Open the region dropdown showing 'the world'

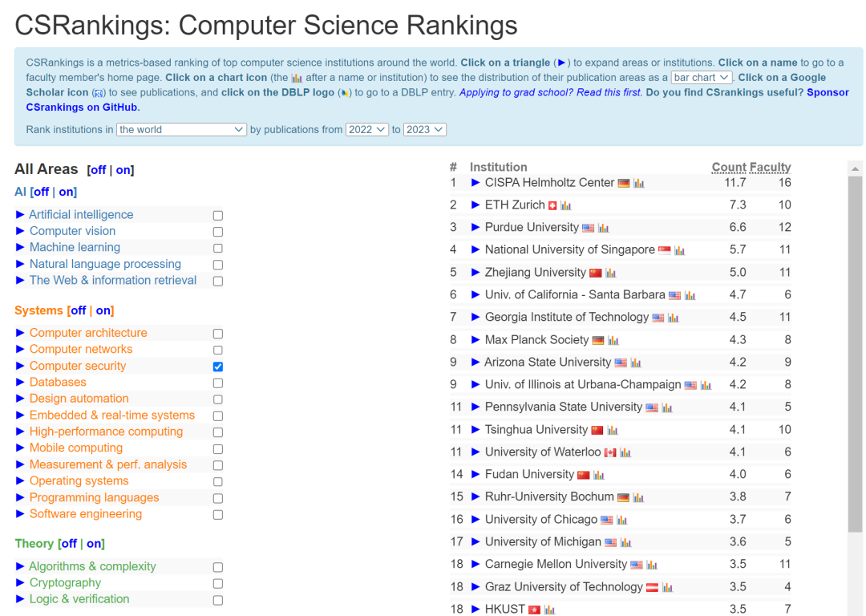pos(181,129)
